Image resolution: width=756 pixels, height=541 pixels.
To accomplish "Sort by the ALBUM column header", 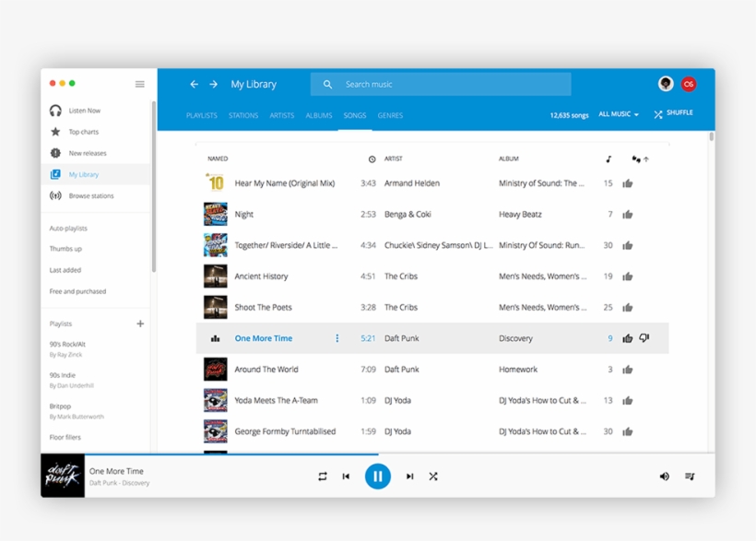I will tap(509, 159).
